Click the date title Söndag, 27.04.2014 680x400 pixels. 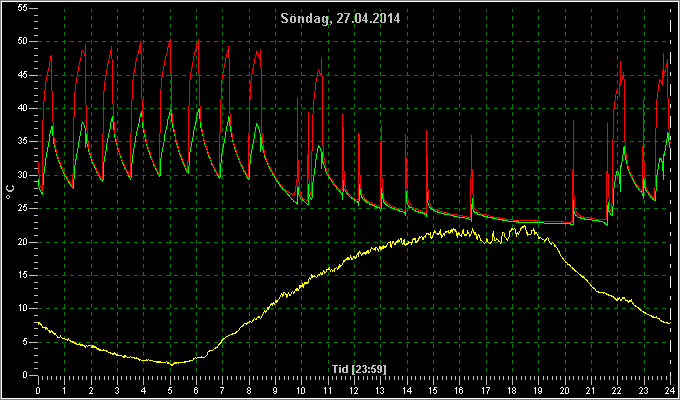point(340,19)
